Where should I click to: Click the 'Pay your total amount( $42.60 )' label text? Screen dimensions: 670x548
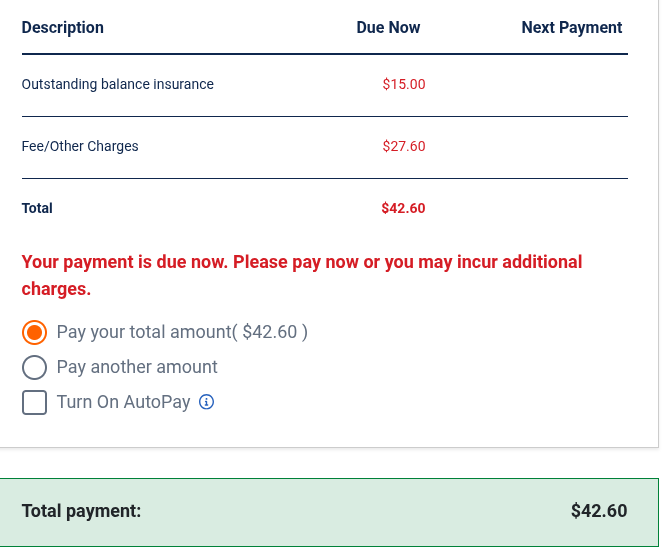[x=182, y=332]
